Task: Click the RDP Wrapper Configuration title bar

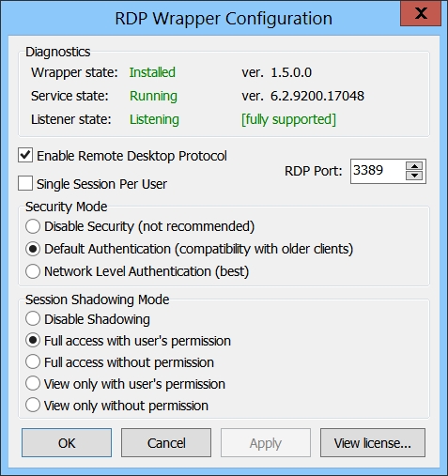Action: [224, 18]
